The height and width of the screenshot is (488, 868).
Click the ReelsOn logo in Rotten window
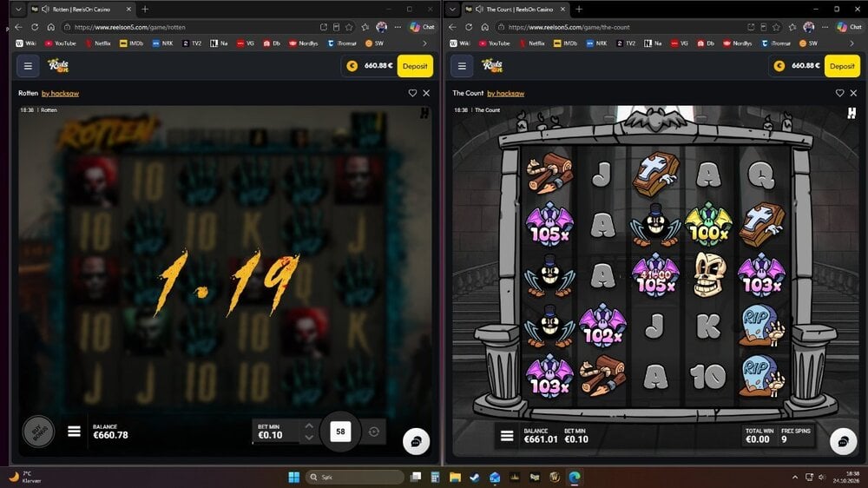coord(58,65)
